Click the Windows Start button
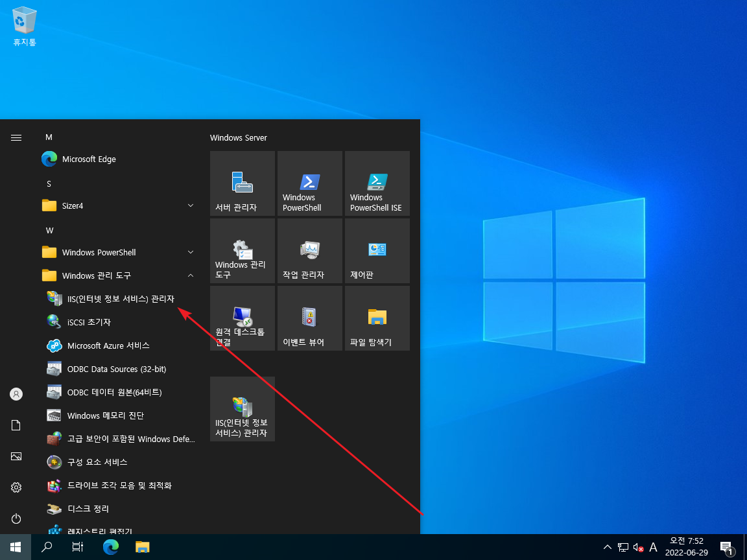Image resolution: width=747 pixels, height=560 pixels. coord(16,547)
